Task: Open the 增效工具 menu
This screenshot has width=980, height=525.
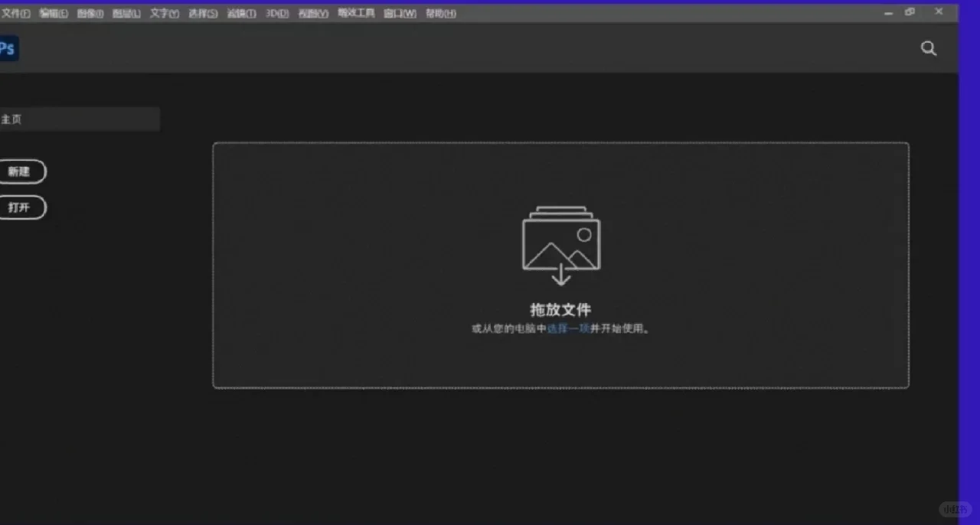Action: 355,13
